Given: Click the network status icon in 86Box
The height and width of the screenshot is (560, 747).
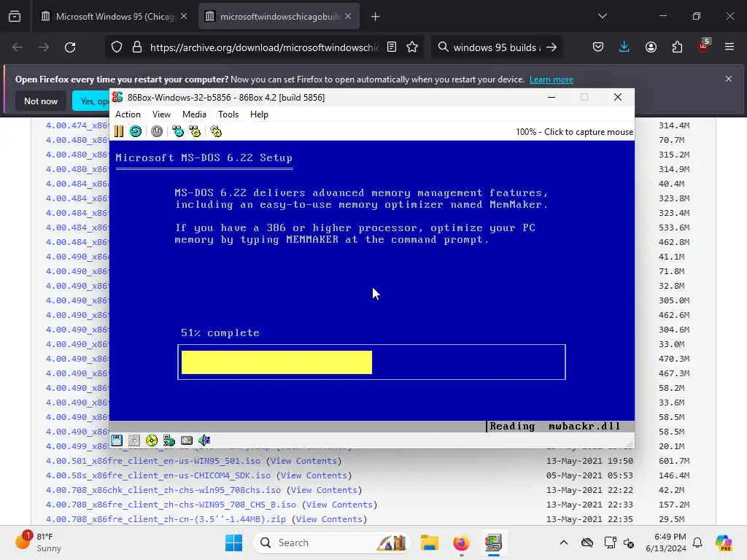Looking at the screenshot, I should pos(169,440).
